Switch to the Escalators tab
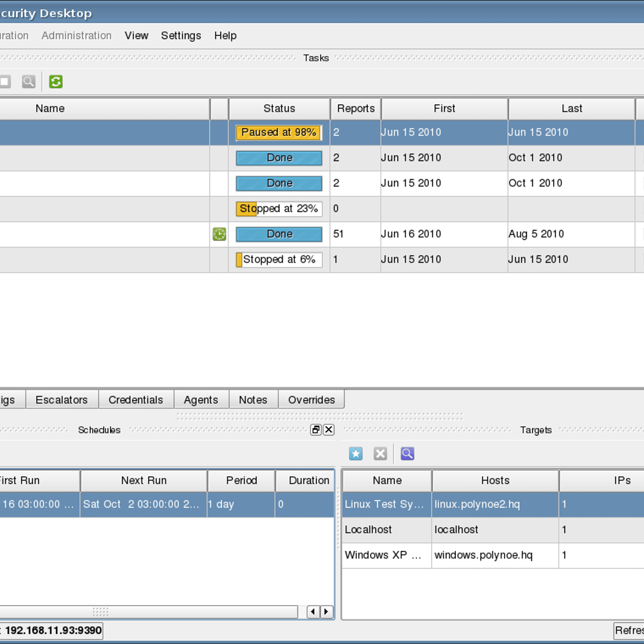This screenshot has width=644, height=644. [x=62, y=399]
